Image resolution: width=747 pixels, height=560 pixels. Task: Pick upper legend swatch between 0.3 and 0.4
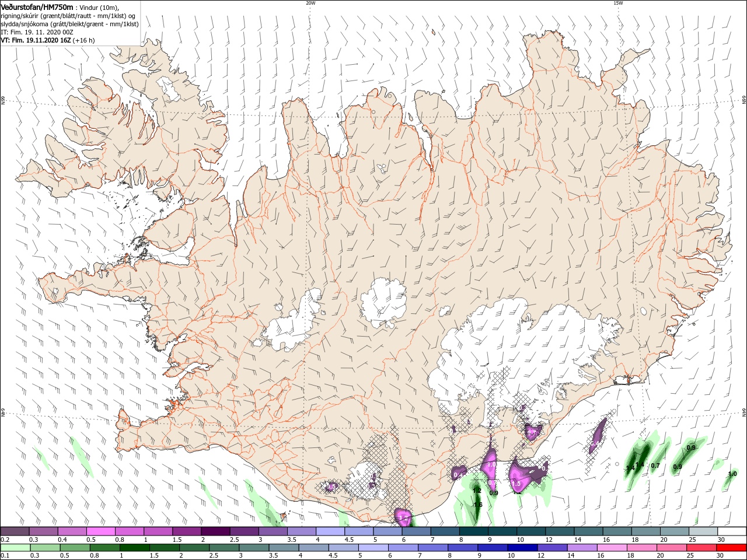(x=43, y=531)
